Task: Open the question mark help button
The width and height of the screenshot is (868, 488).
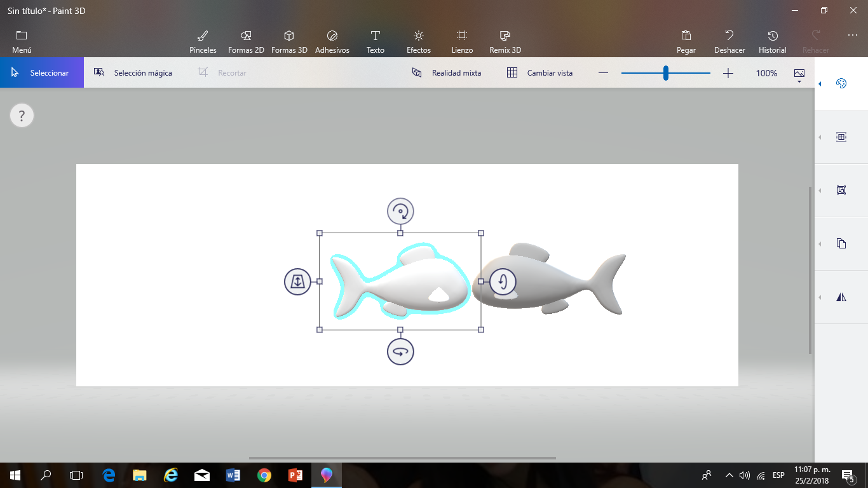Action: click(x=22, y=116)
